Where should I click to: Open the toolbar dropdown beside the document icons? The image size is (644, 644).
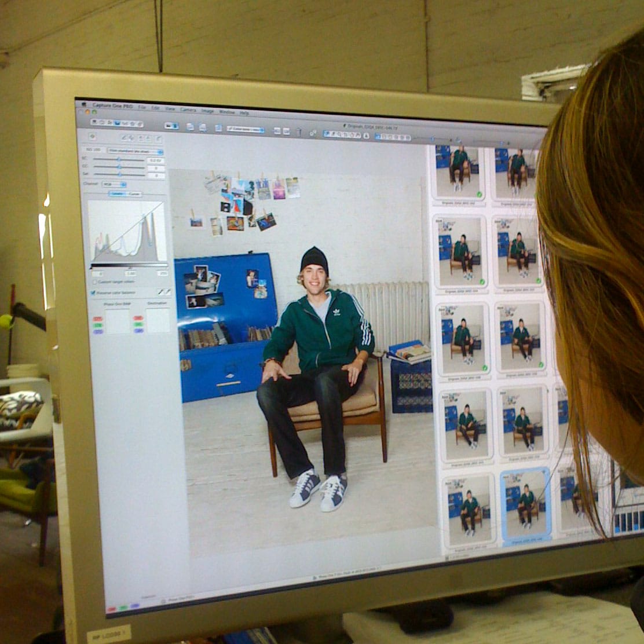tap(245, 129)
